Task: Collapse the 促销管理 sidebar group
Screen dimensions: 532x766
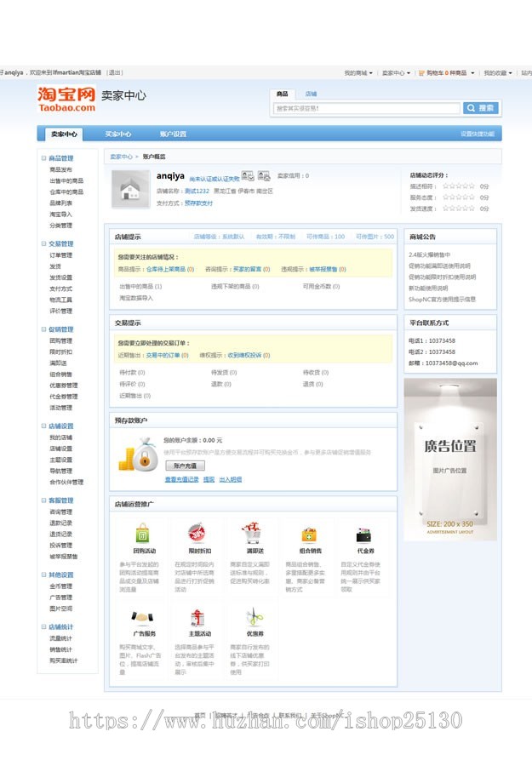Action: 43,329
